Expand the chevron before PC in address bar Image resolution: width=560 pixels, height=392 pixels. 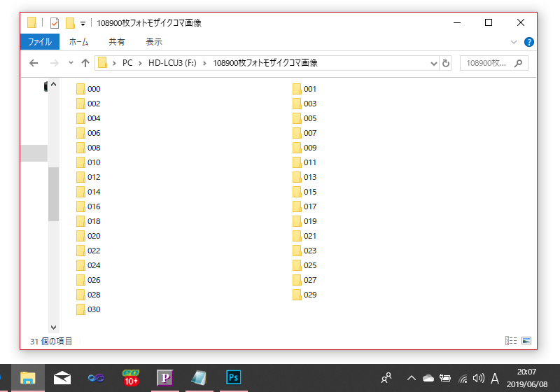coord(114,64)
